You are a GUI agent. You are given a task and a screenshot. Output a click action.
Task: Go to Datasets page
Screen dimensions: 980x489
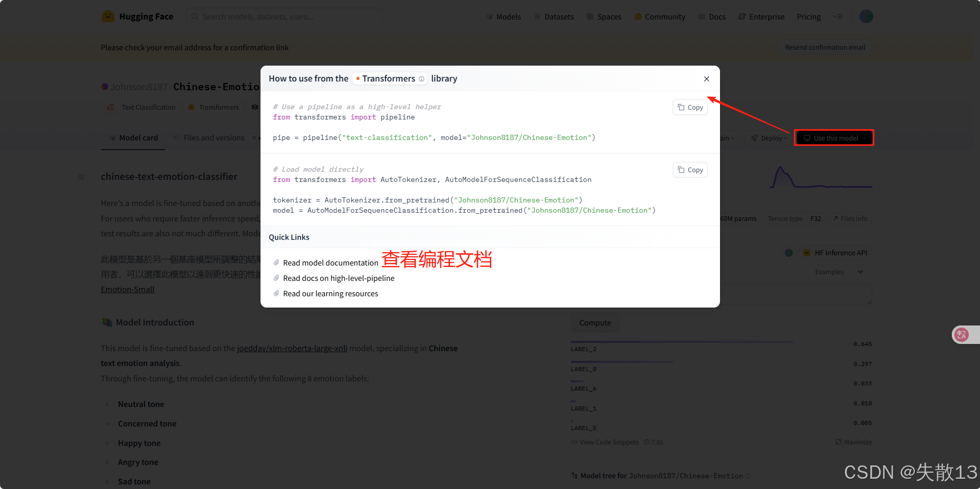pos(554,16)
